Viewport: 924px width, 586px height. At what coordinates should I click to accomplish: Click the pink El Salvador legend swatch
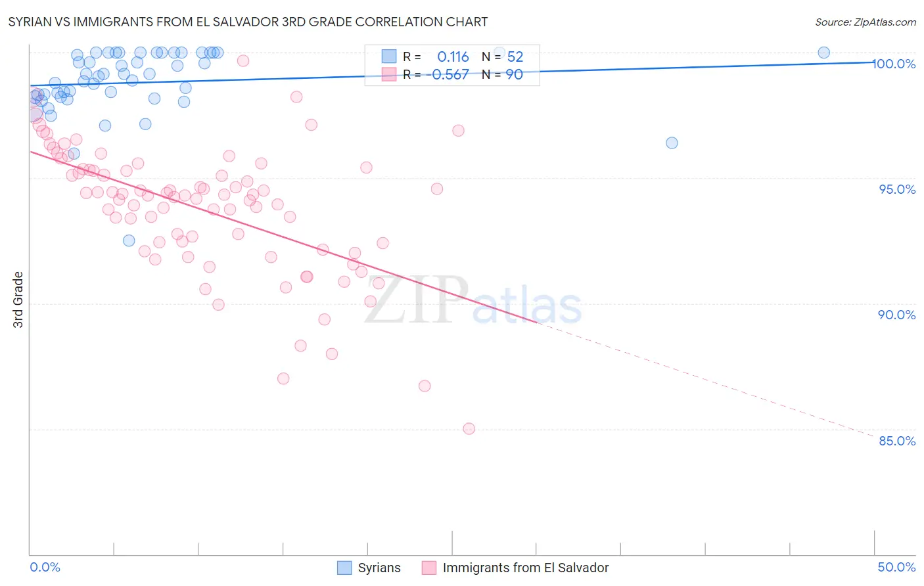click(429, 568)
